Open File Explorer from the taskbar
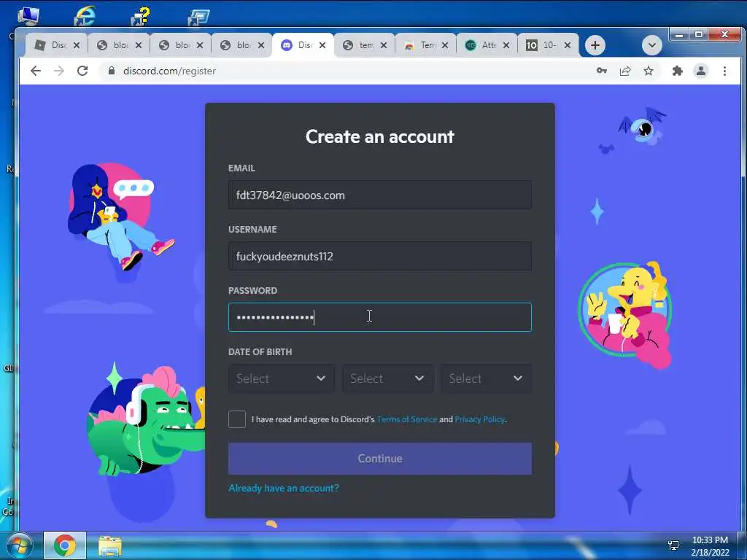 [x=110, y=545]
